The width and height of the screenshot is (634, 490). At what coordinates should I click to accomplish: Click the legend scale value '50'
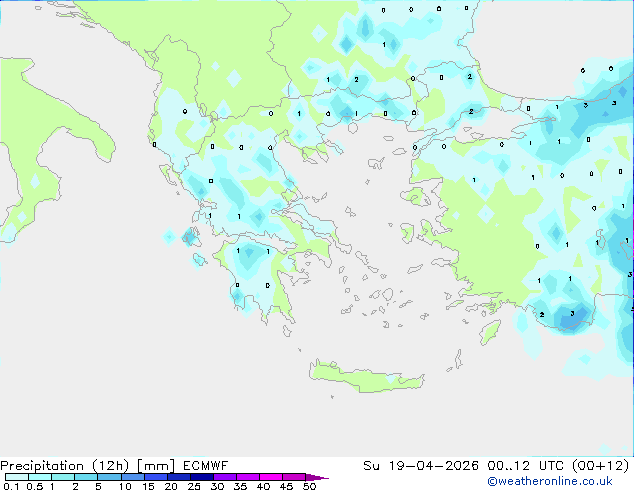point(310,486)
